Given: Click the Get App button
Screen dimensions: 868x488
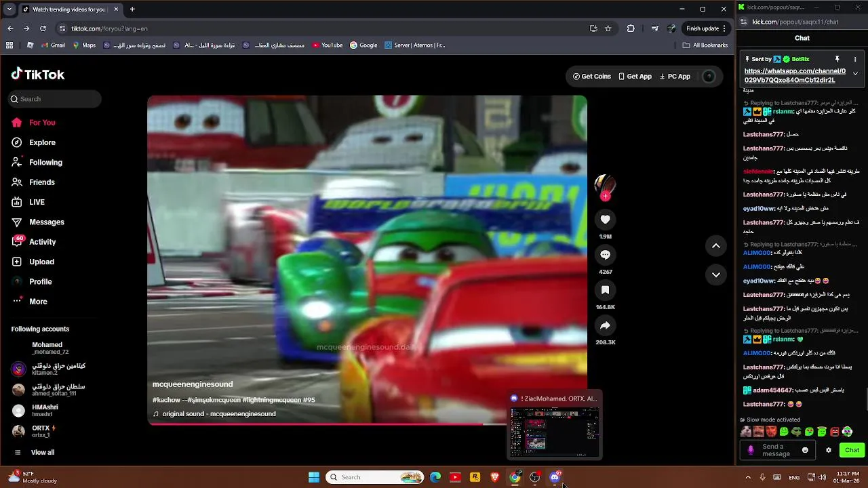Looking at the screenshot, I should (x=635, y=77).
